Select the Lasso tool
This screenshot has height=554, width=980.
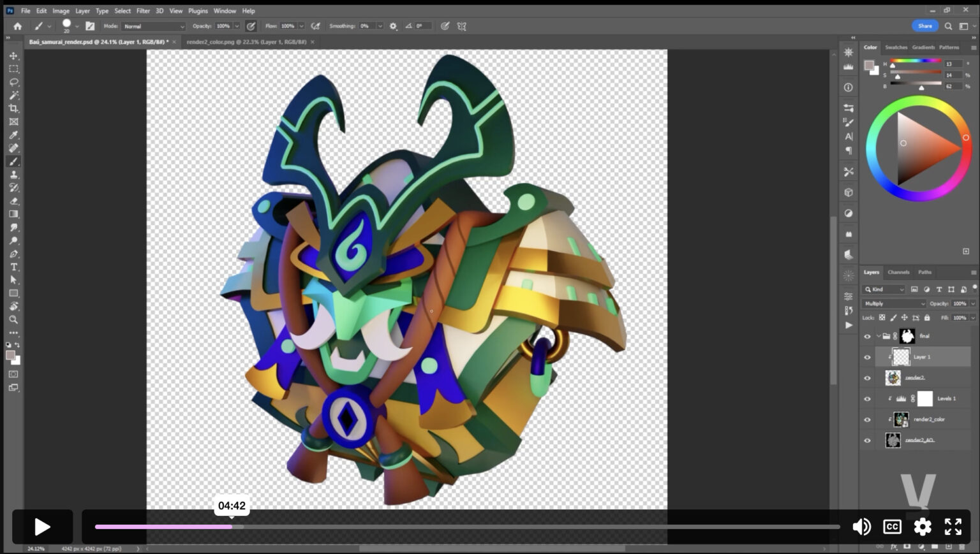point(13,82)
